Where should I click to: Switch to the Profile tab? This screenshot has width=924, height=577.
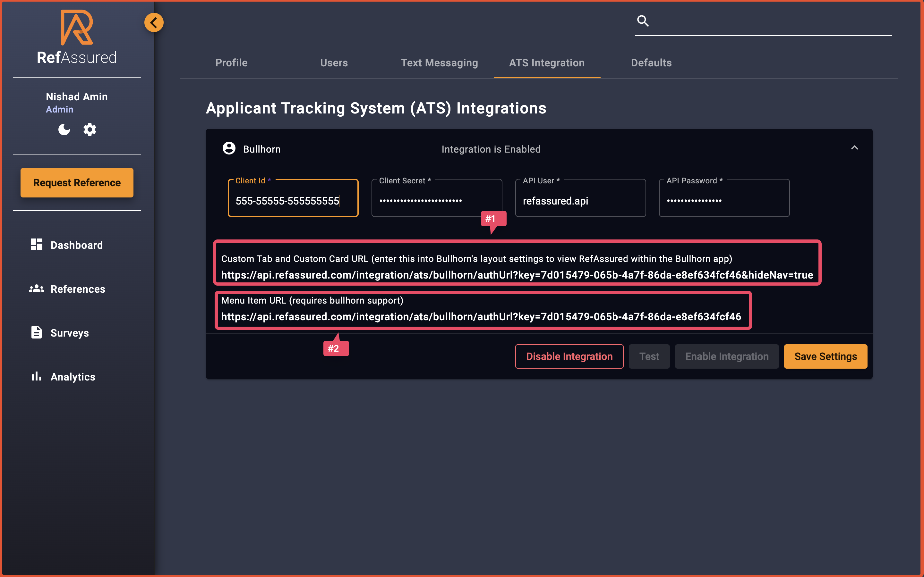pos(231,63)
